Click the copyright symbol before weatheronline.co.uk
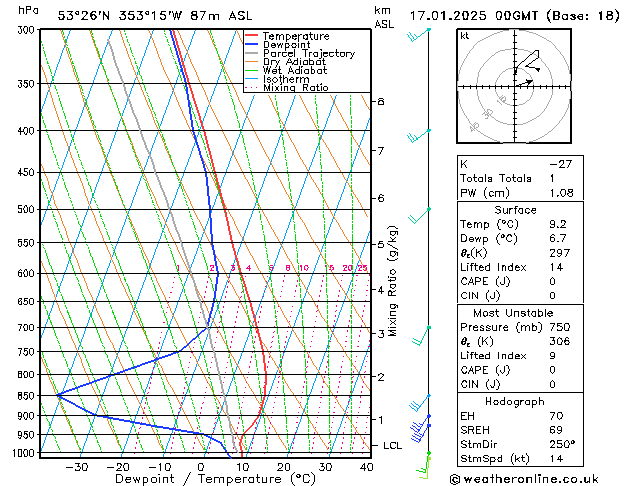This screenshot has width=629, height=486. [458, 478]
